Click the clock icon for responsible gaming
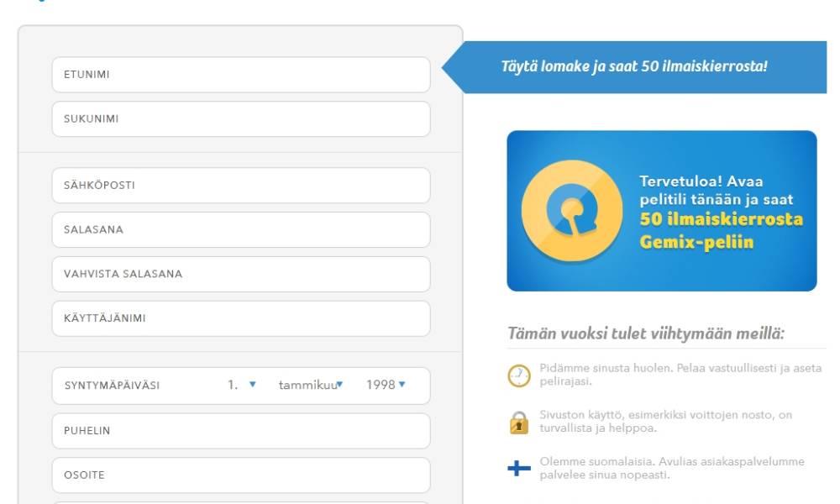This screenshot has width=840, height=504. [519, 375]
